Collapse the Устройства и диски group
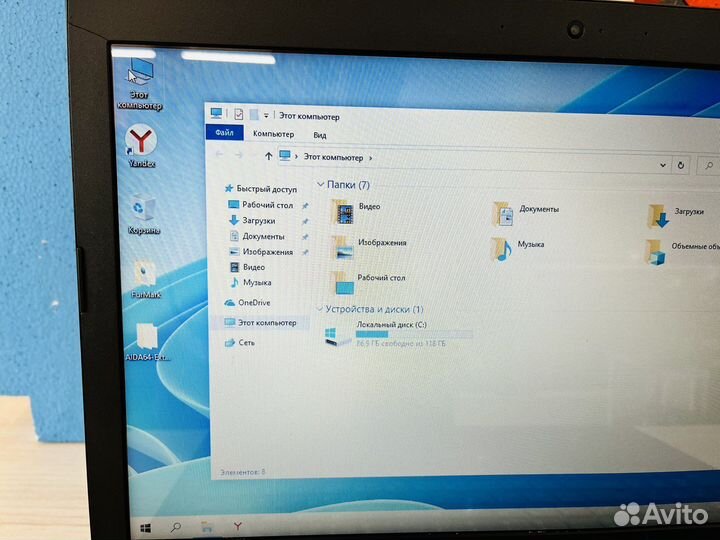Viewport: 720px width, 540px height. click(320, 310)
